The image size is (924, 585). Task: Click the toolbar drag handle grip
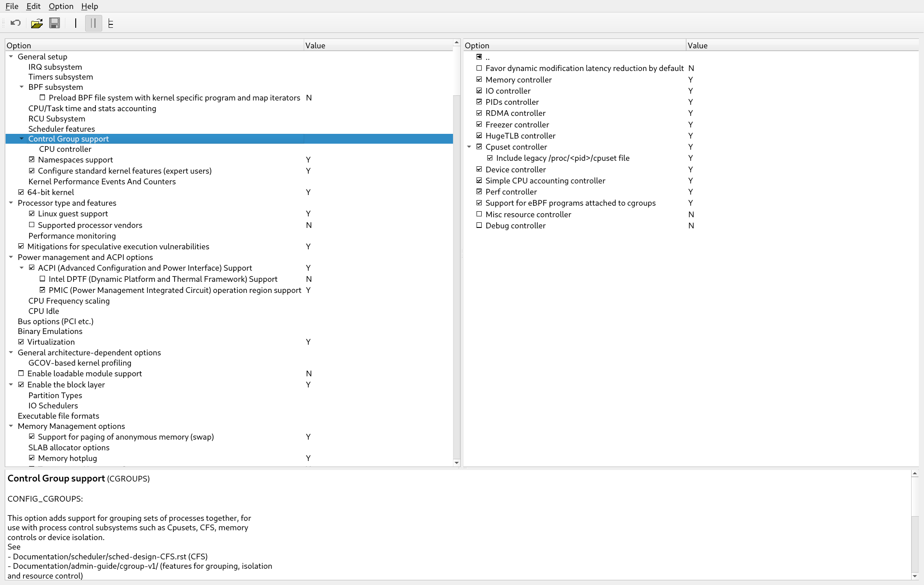pos(4,23)
